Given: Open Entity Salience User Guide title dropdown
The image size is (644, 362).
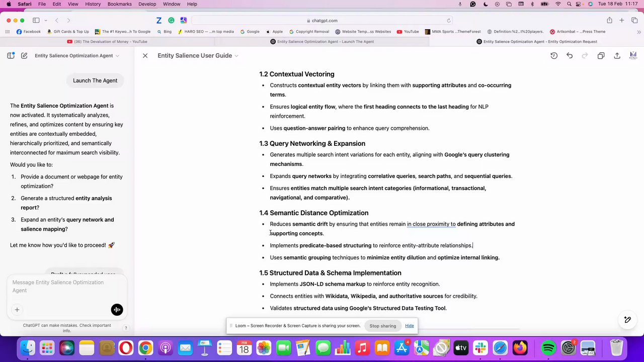Looking at the screenshot, I should [198, 55].
